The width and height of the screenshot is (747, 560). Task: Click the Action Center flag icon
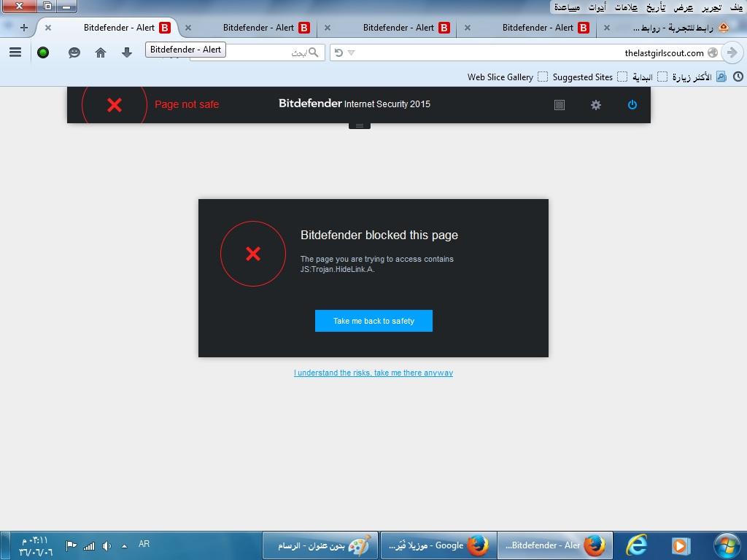[71, 545]
